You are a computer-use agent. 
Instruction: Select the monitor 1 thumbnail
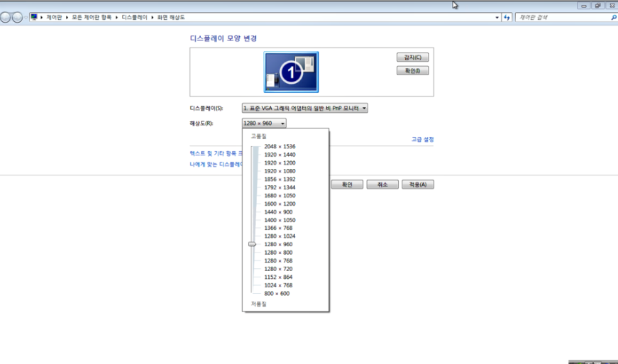tap(291, 72)
